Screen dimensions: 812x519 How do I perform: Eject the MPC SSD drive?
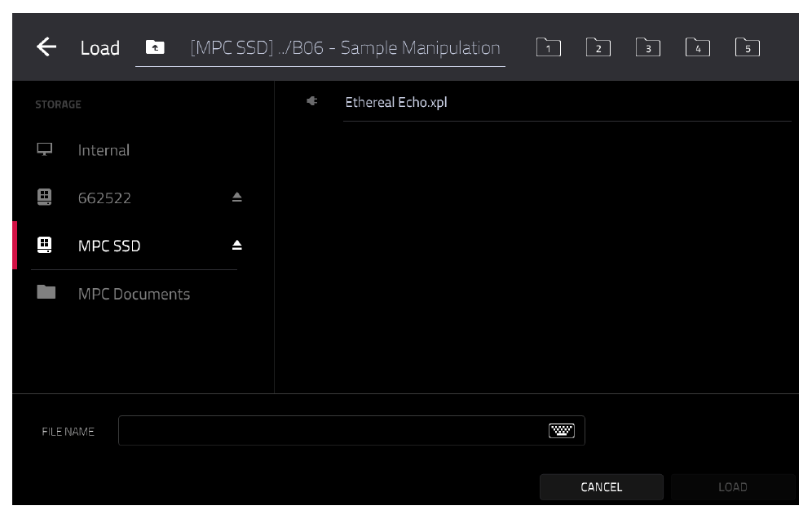coord(236,245)
